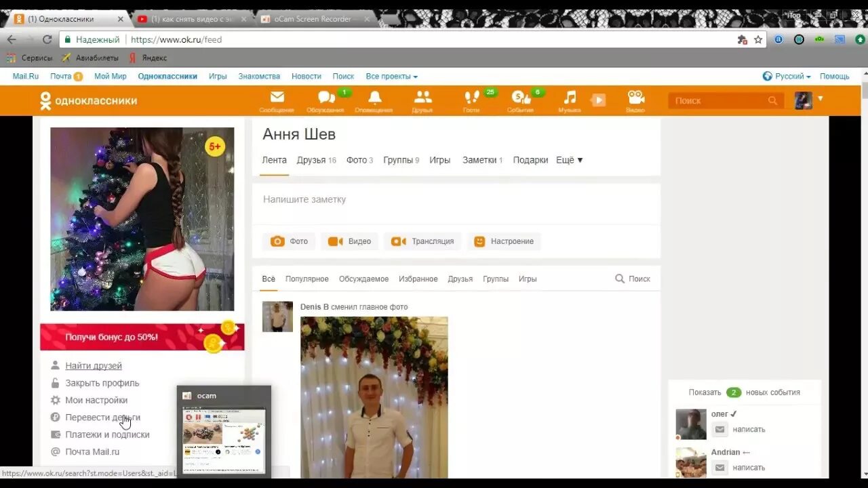Open the Яндекс bookmark
The width and height of the screenshot is (868, 488).
148,58
